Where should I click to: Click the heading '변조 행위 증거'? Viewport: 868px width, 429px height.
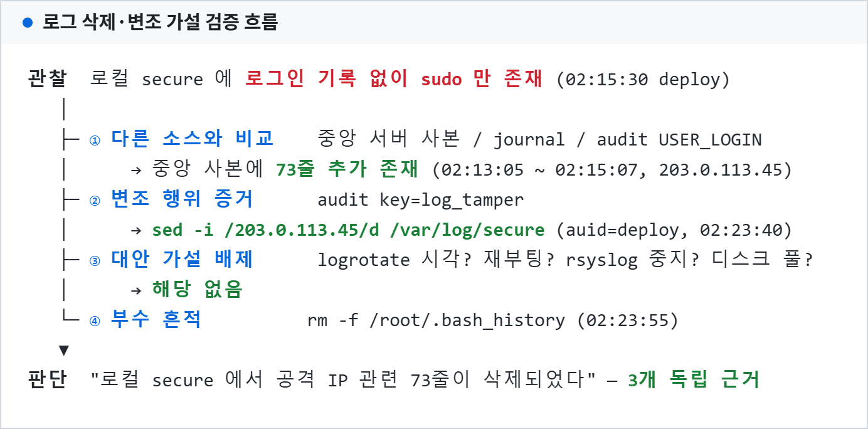pyautogui.click(x=183, y=199)
